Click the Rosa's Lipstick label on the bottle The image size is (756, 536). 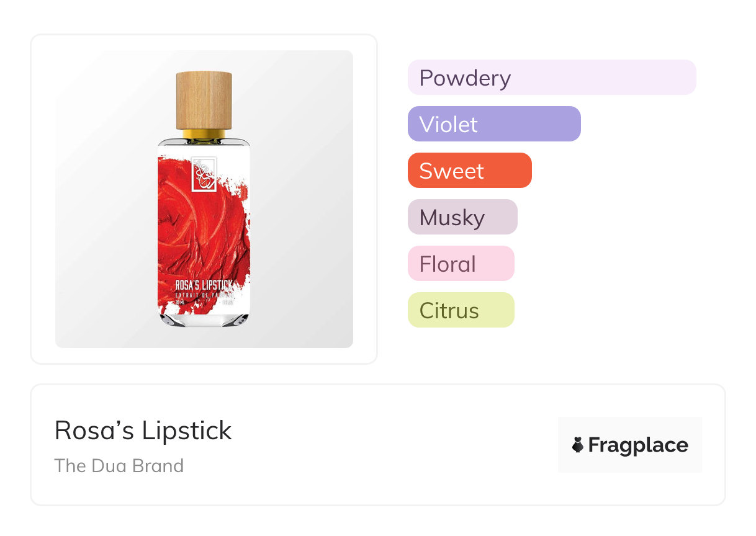[x=204, y=285]
